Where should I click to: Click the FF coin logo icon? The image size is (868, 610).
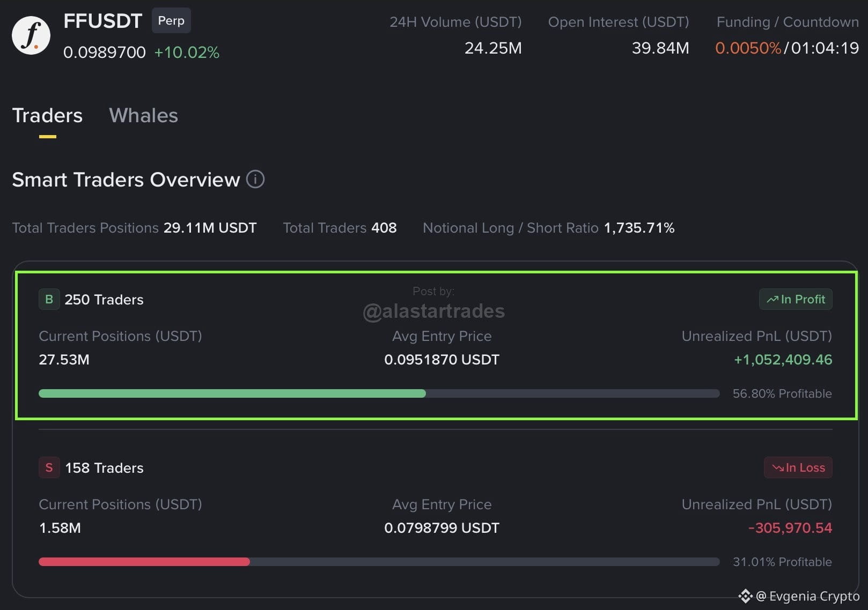pyautogui.click(x=31, y=36)
